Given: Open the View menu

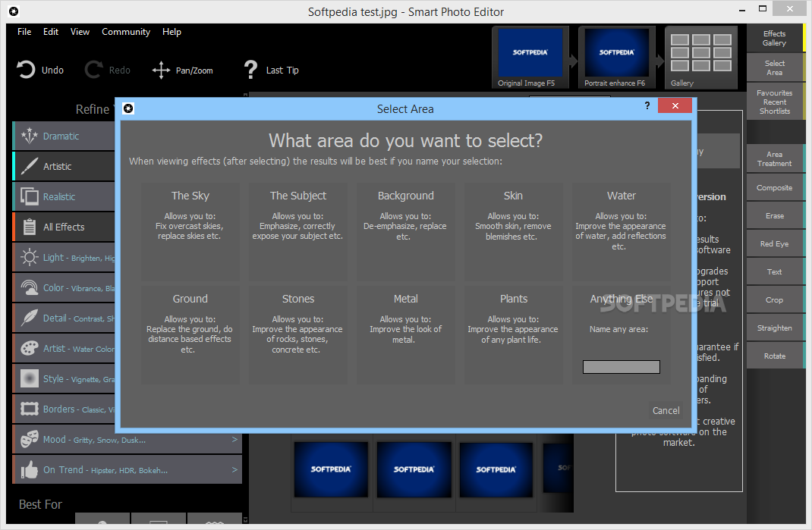Looking at the screenshot, I should tap(80, 32).
